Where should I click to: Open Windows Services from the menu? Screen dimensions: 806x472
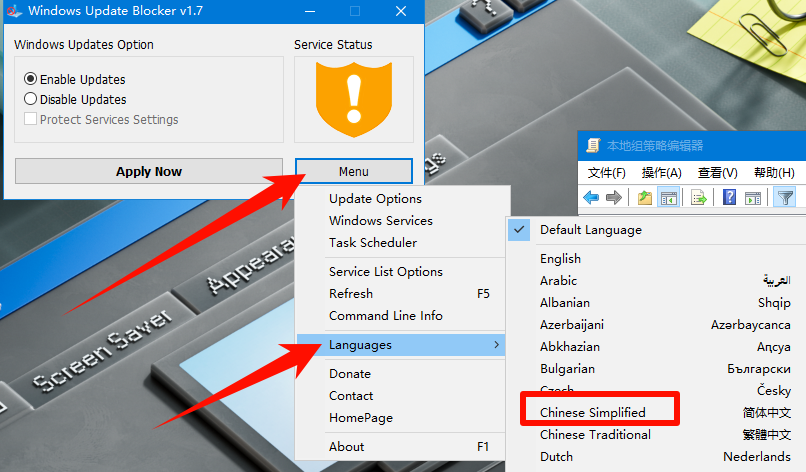click(x=401, y=221)
